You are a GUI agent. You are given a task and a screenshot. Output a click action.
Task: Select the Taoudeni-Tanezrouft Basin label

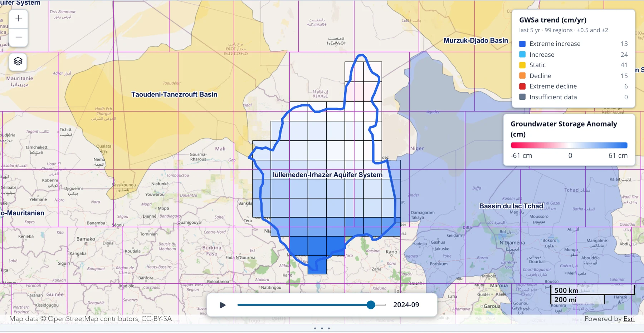(x=174, y=94)
